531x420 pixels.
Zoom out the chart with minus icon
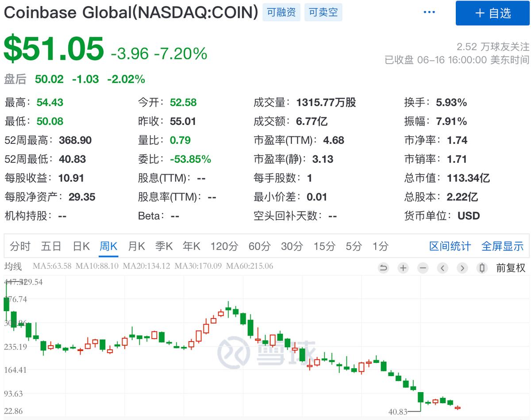423,268
